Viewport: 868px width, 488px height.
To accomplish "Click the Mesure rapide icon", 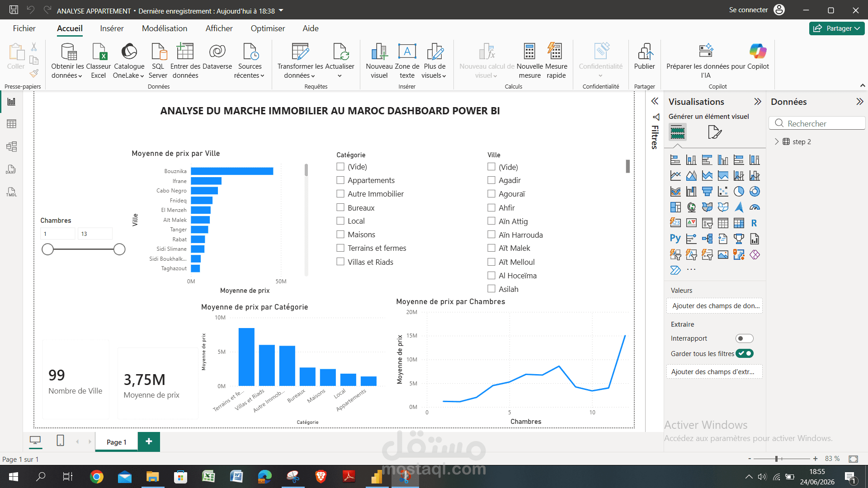I will pos(556,61).
